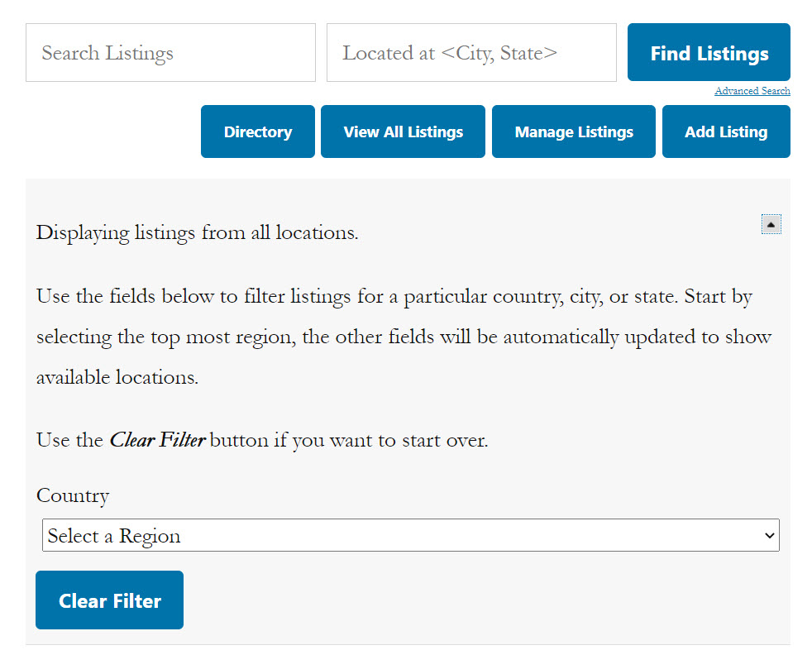Image resolution: width=812 pixels, height=655 pixels.
Task: Go to the Directory page
Action: pyautogui.click(x=258, y=131)
